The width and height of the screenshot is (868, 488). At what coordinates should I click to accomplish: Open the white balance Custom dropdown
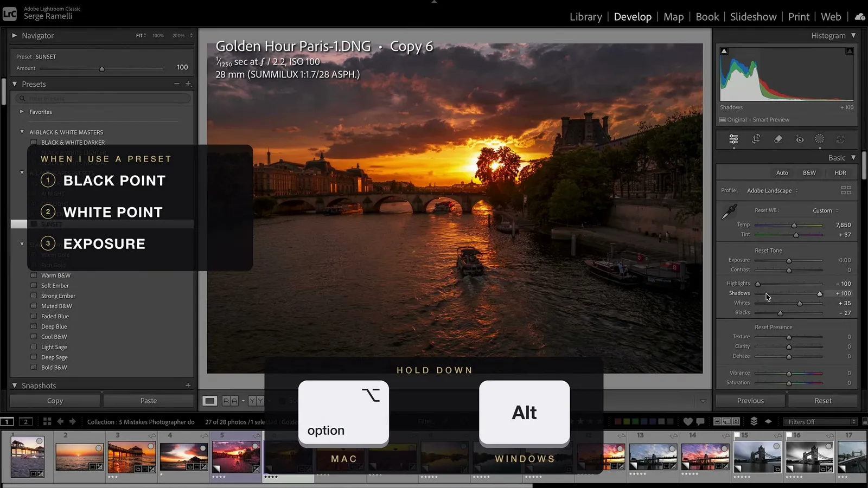(x=825, y=210)
